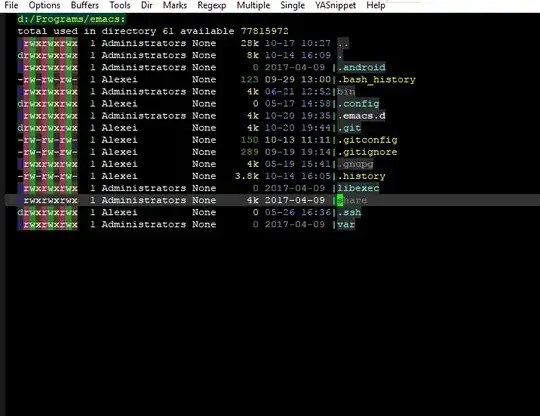Open the File menu
The image size is (540, 416).
coord(11,6)
